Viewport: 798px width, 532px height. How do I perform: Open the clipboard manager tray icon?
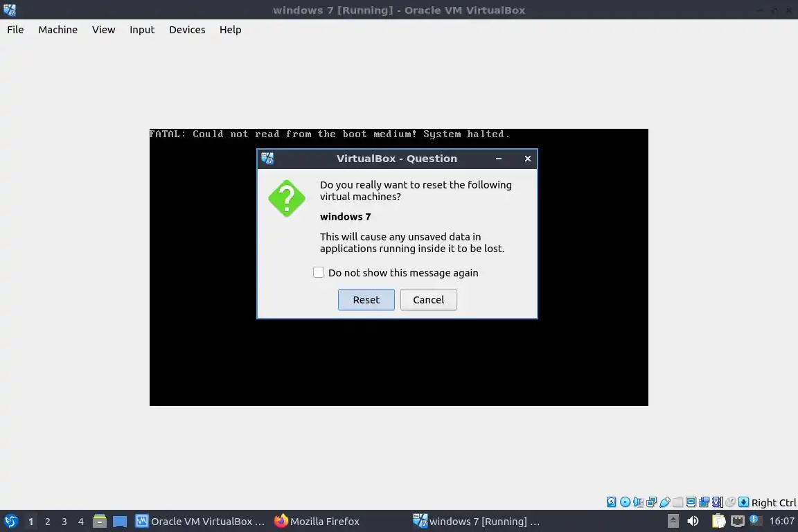click(x=718, y=521)
